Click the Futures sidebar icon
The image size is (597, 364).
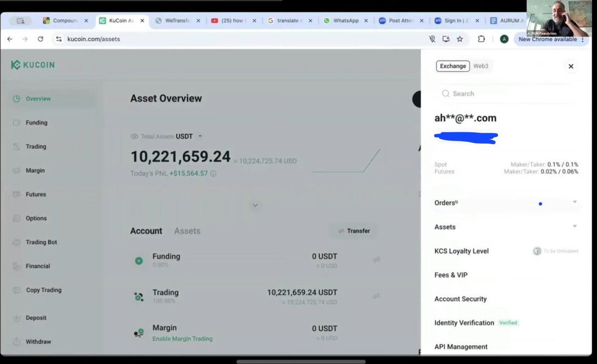coord(16,194)
